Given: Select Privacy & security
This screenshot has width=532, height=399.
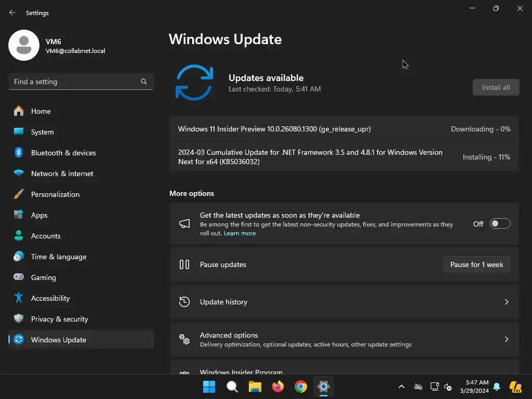Looking at the screenshot, I should tap(81, 318).
